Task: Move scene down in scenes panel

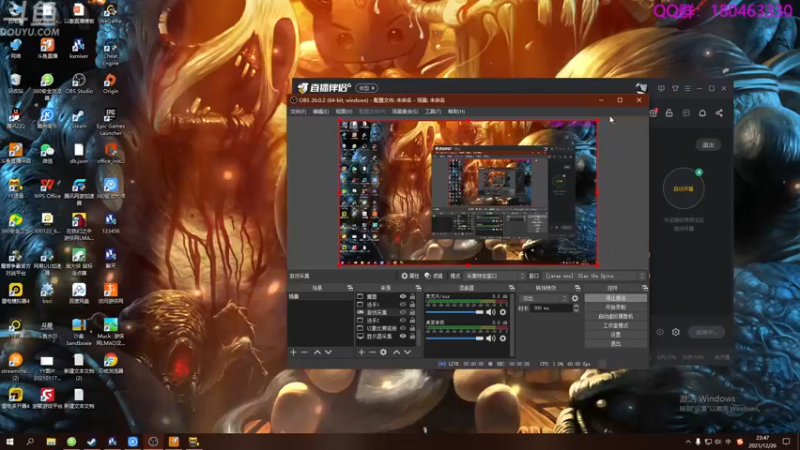Action: point(328,352)
